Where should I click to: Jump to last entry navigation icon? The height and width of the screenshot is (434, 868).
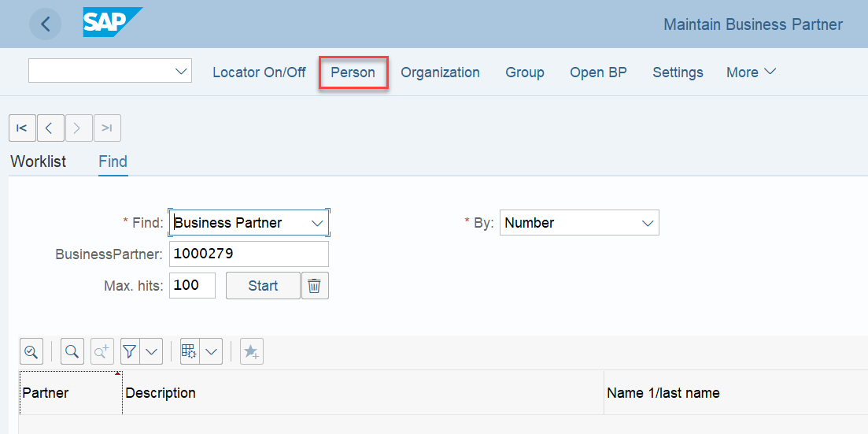107,128
